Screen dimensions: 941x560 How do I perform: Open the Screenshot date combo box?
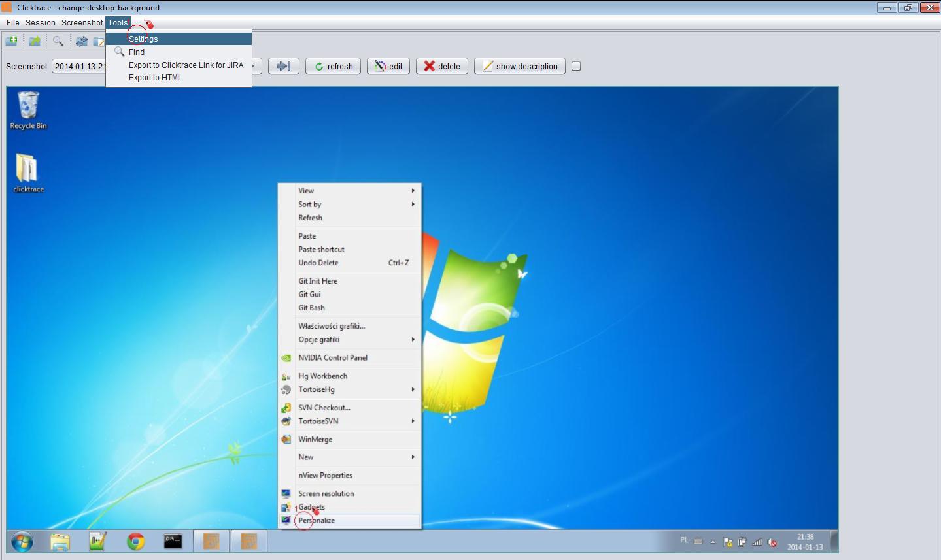point(79,66)
